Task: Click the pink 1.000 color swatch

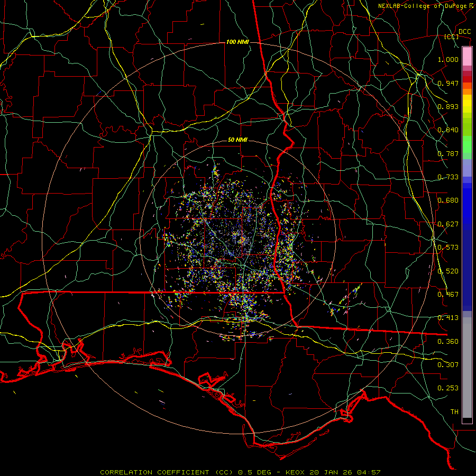Action: pos(467,57)
